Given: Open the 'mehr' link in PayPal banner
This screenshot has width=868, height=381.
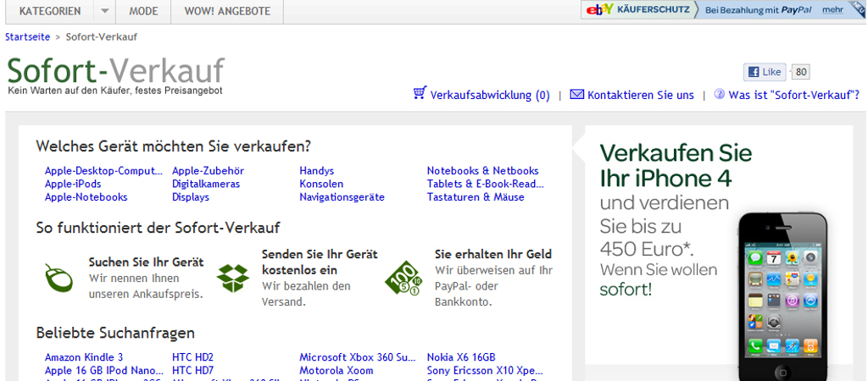Looking at the screenshot, I should coord(832,10).
